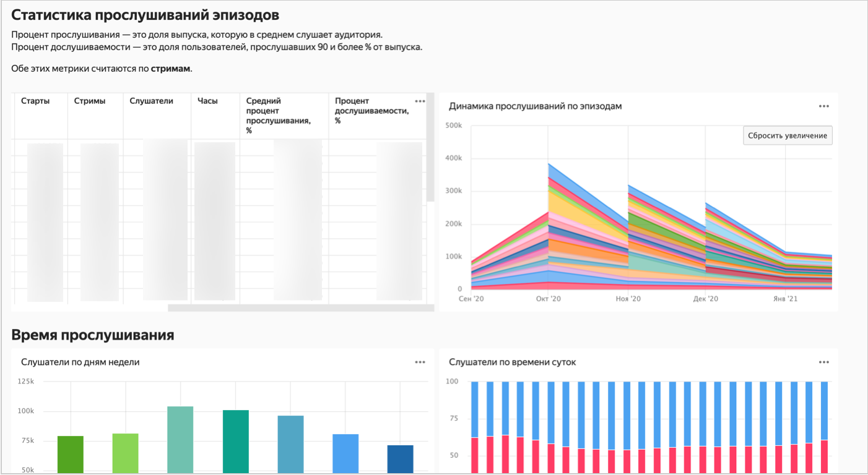Select the dark blue last bar in the weekday chart
The image size is (868, 475).
pyautogui.click(x=400, y=459)
